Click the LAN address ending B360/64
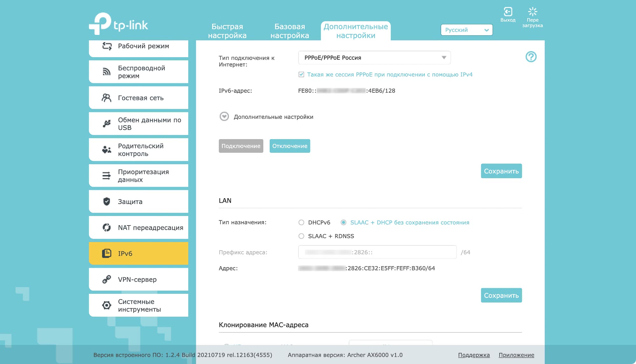 [367, 268]
